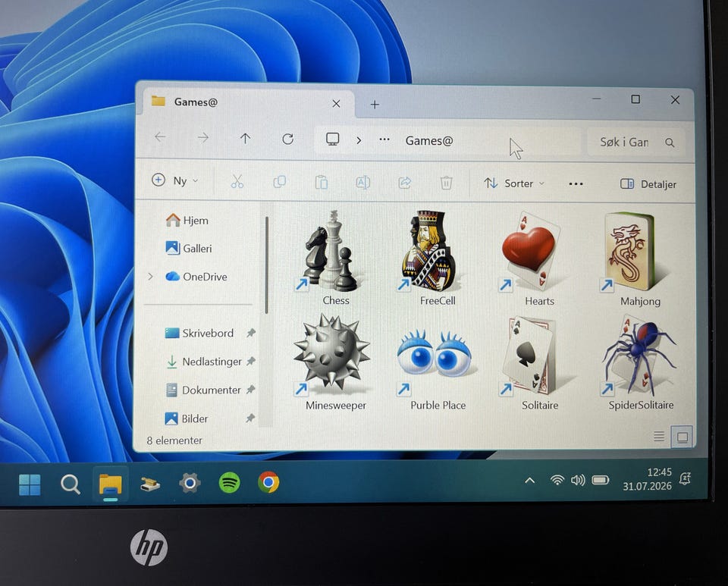This screenshot has width=728, height=586.
Task: Open the taskbar clock and date
Action: (x=647, y=479)
